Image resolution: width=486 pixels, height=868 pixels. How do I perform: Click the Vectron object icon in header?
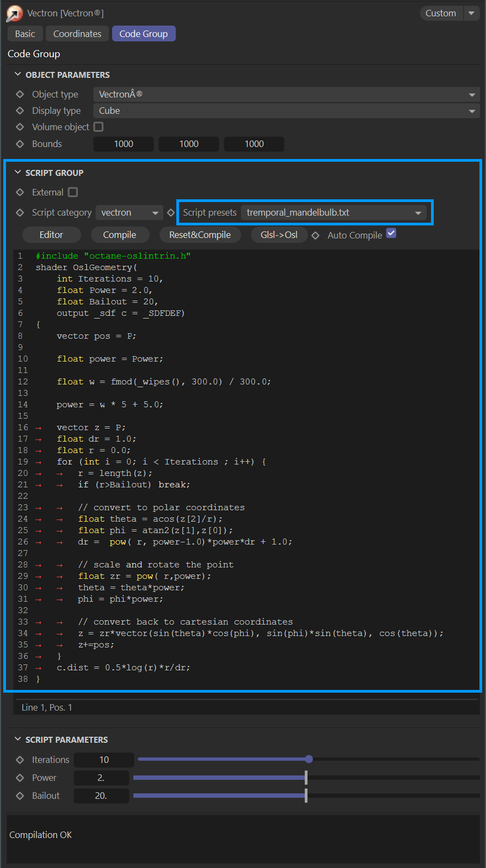tap(14, 14)
